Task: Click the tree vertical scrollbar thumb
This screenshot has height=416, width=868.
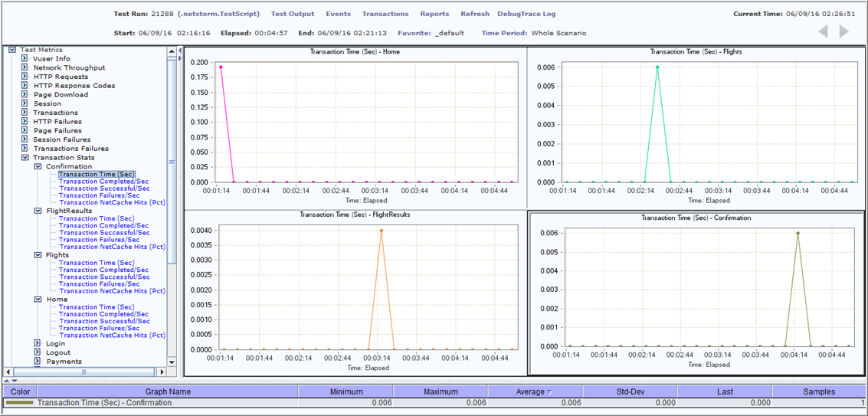Action: [x=172, y=161]
